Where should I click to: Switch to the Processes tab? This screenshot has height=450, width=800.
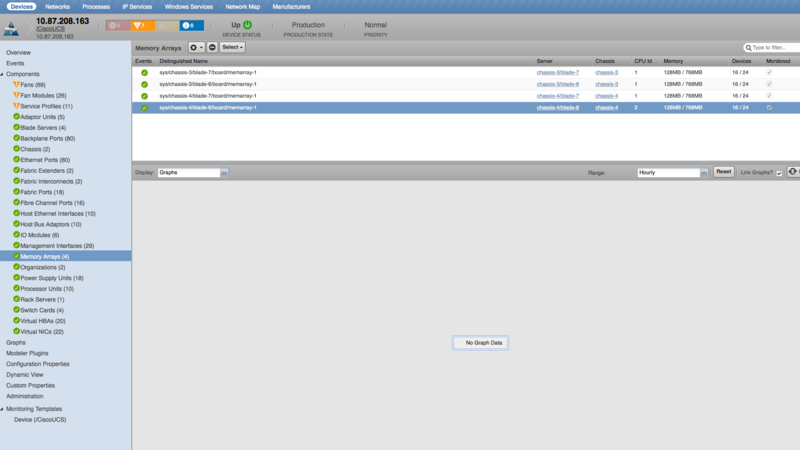[x=96, y=7]
